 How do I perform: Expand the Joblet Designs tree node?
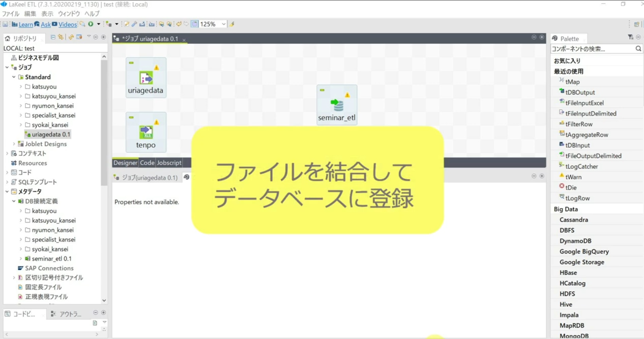[14, 144]
